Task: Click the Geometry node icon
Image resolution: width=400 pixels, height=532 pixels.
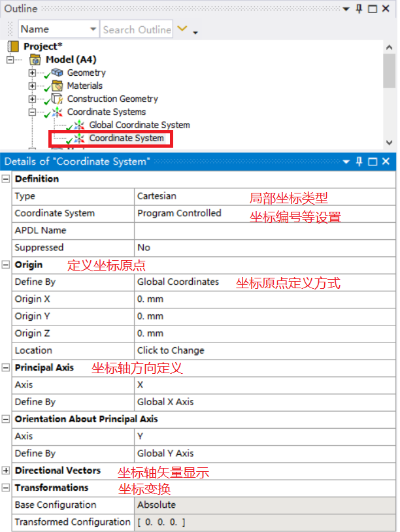Action: point(58,73)
